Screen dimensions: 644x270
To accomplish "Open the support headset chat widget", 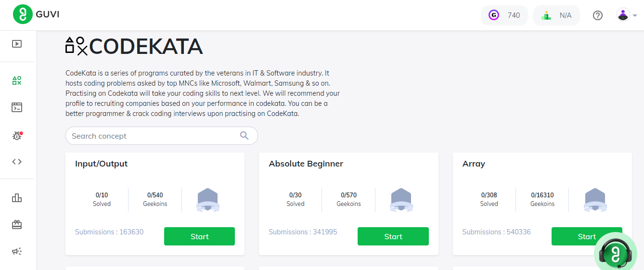I will pos(616,253).
